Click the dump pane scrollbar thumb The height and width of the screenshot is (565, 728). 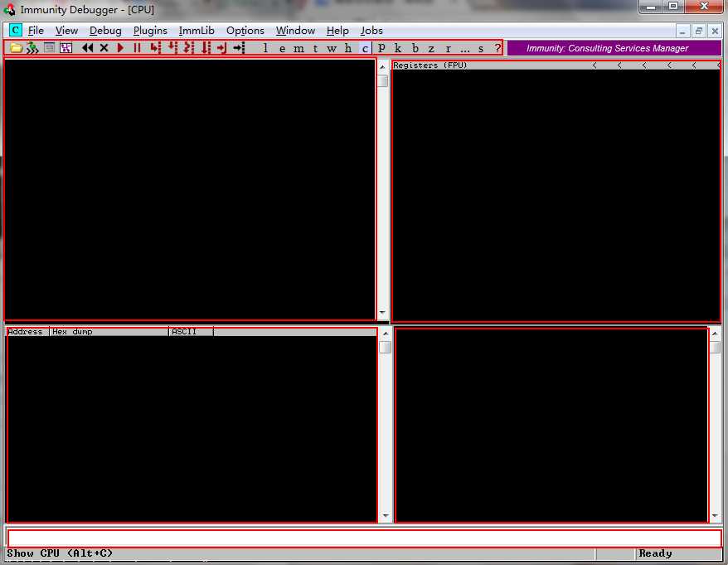(386, 347)
